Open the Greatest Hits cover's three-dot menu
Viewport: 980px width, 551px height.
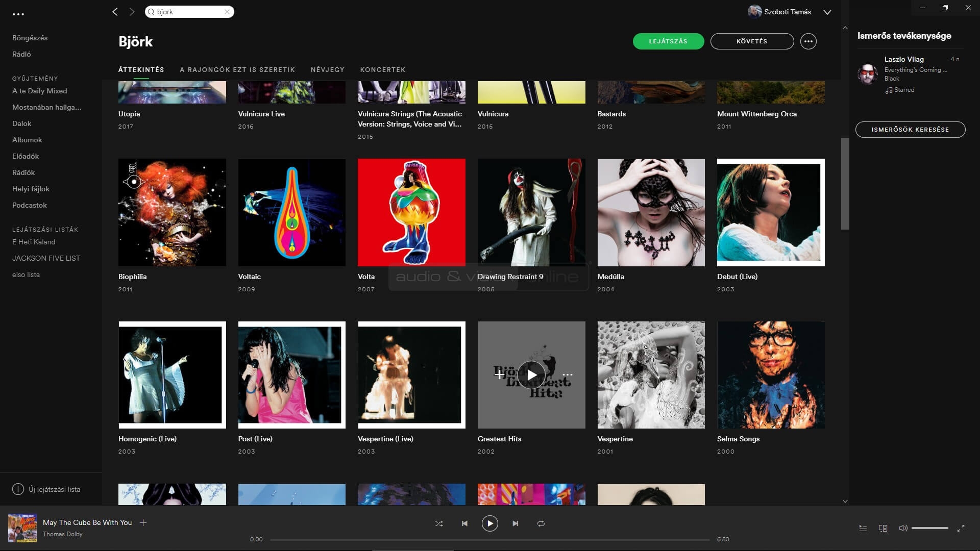click(x=568, y=375)
